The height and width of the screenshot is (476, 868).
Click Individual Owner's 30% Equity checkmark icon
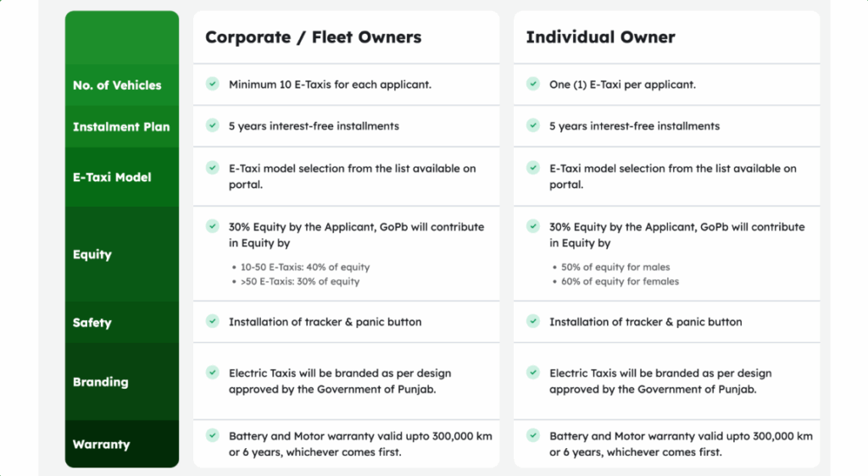click(532, 226)
